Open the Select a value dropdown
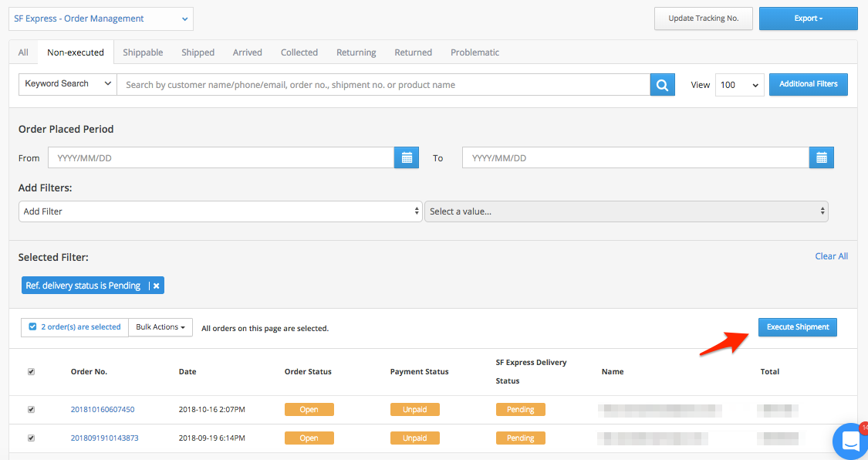The width and height of the screenshot is (868, 460). tap(626, 211)
